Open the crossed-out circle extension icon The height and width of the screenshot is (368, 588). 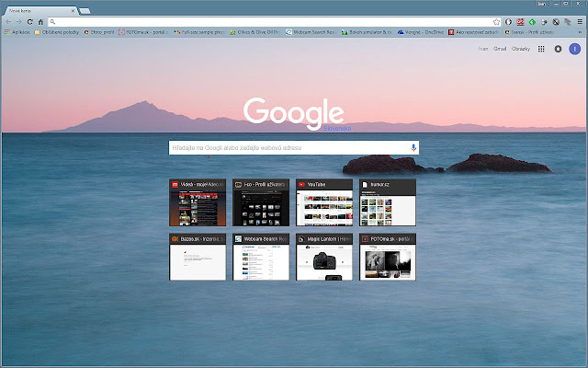[556, 22]
